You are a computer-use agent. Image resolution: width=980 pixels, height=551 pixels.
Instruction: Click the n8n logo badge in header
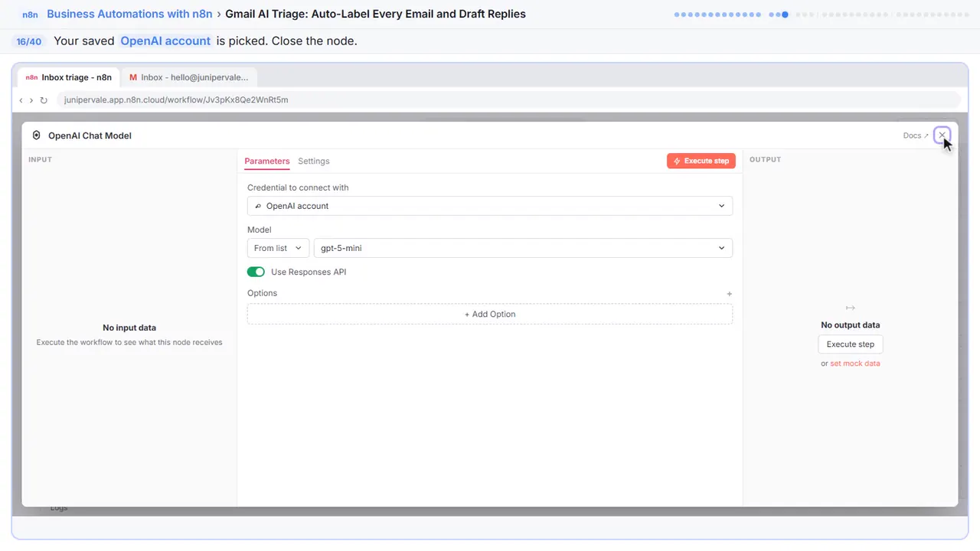pos(30,15)
